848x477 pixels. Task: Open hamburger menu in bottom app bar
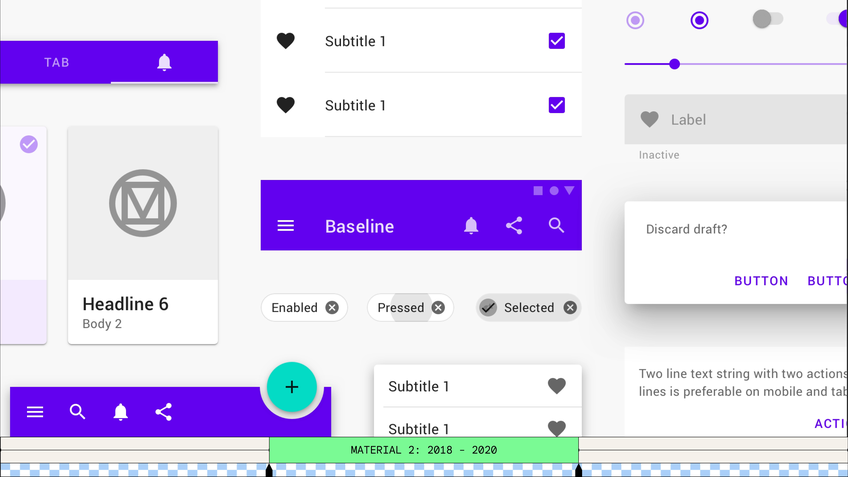coord(35,412)
